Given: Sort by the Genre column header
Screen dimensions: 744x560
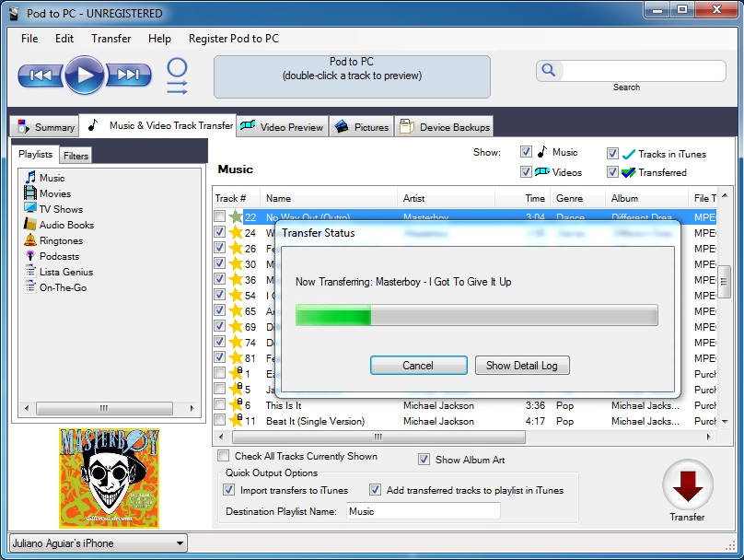Looking at the screenshot, I should click(x=577, y=198).
